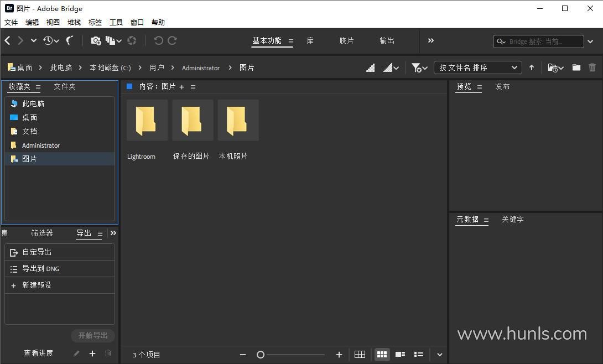
Task: Open 标签 menu
Action: tap(95, 22)
